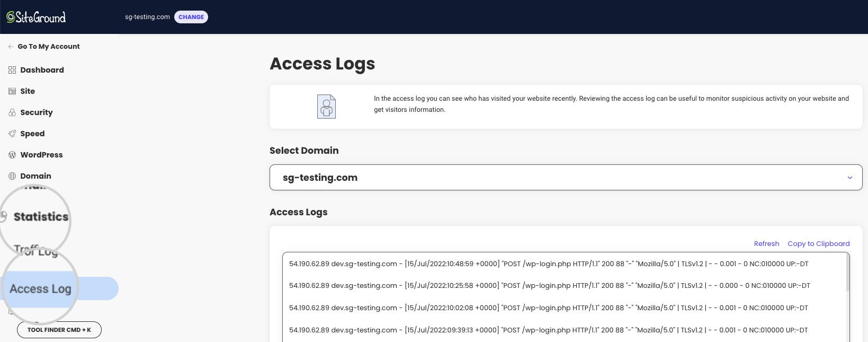
Task: Click the domain dropdown chevron arrow
Action: [850, 178]
